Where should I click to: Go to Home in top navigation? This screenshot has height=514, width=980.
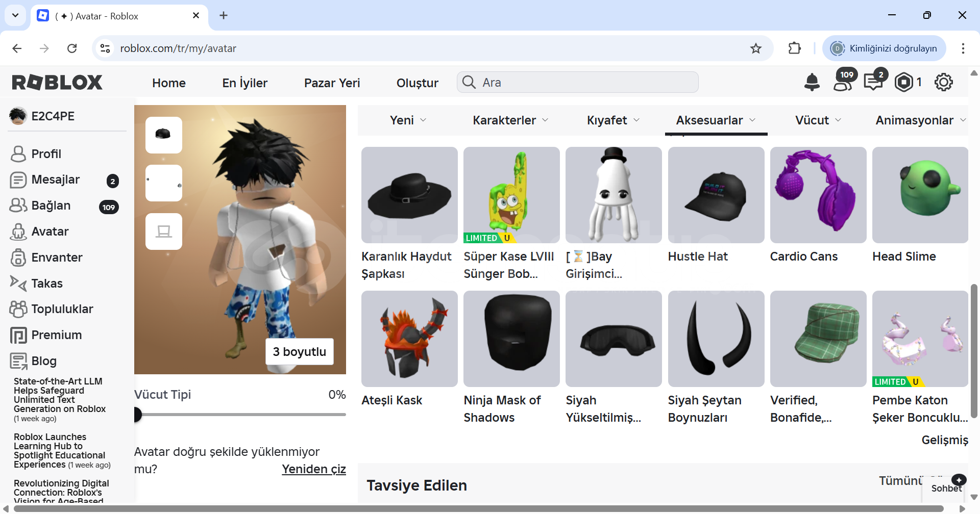point(169,83)
